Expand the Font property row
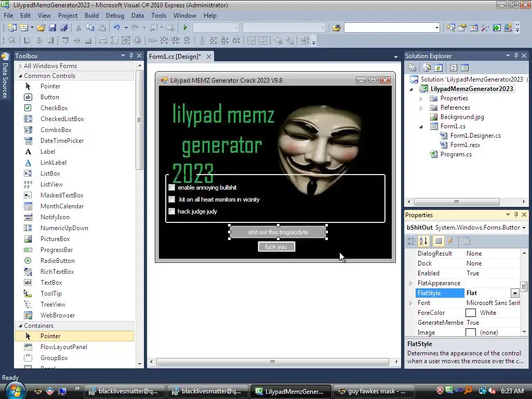The height and width of the screenshot is (399, 532). [411, 303]
